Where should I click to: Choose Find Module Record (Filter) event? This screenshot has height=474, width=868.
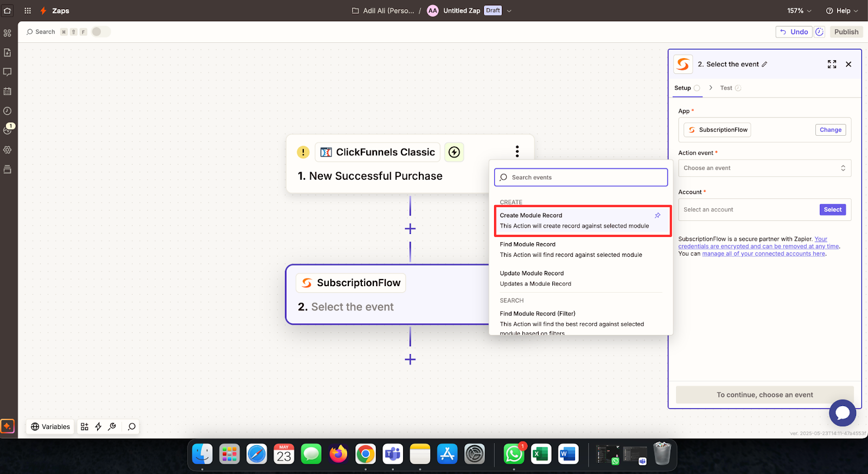click(x=582, y=323)
